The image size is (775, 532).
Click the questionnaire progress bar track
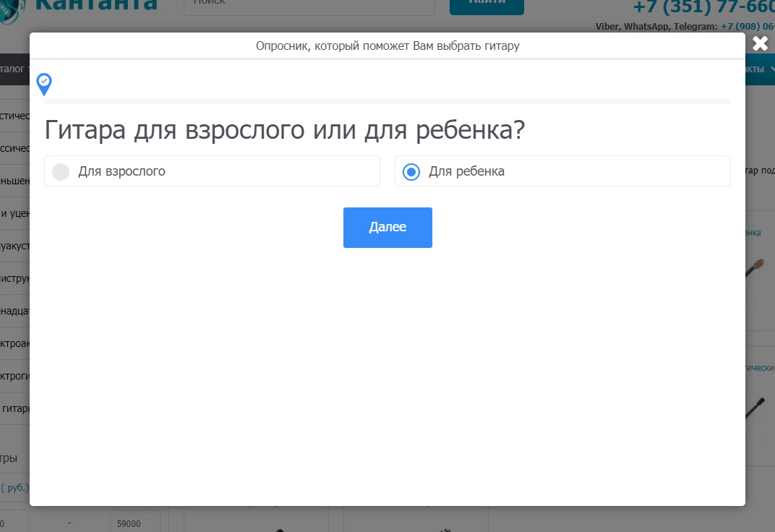[x=387, y=101]
